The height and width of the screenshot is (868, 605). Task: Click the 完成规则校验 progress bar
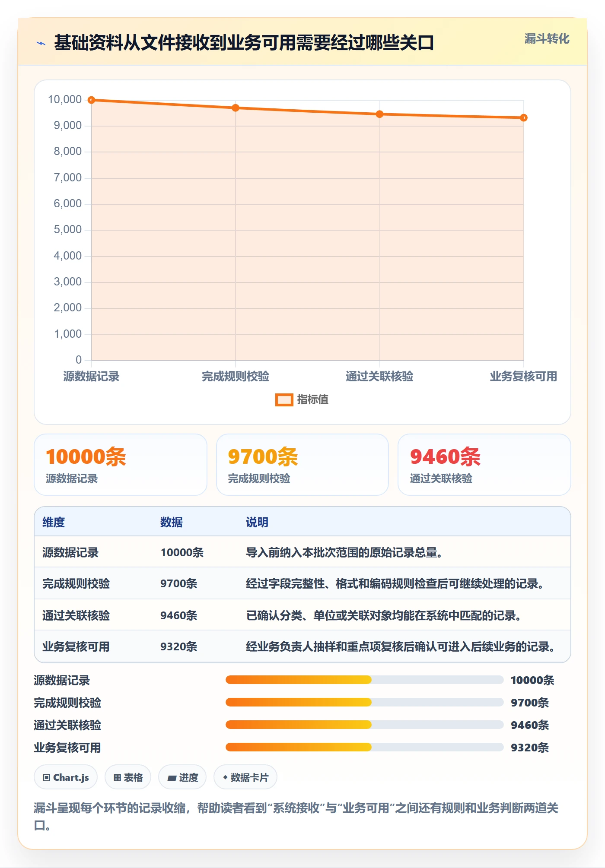364,702
